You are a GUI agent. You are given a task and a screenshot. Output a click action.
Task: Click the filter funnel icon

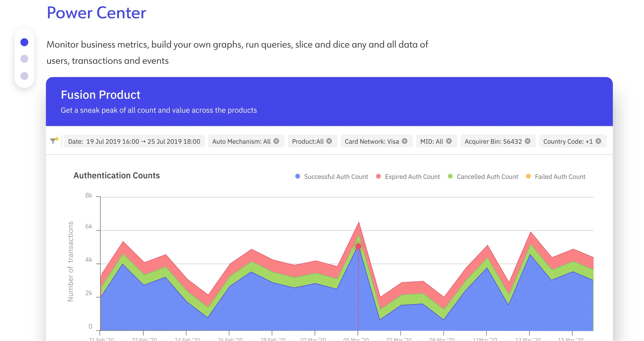coord(54,141)
